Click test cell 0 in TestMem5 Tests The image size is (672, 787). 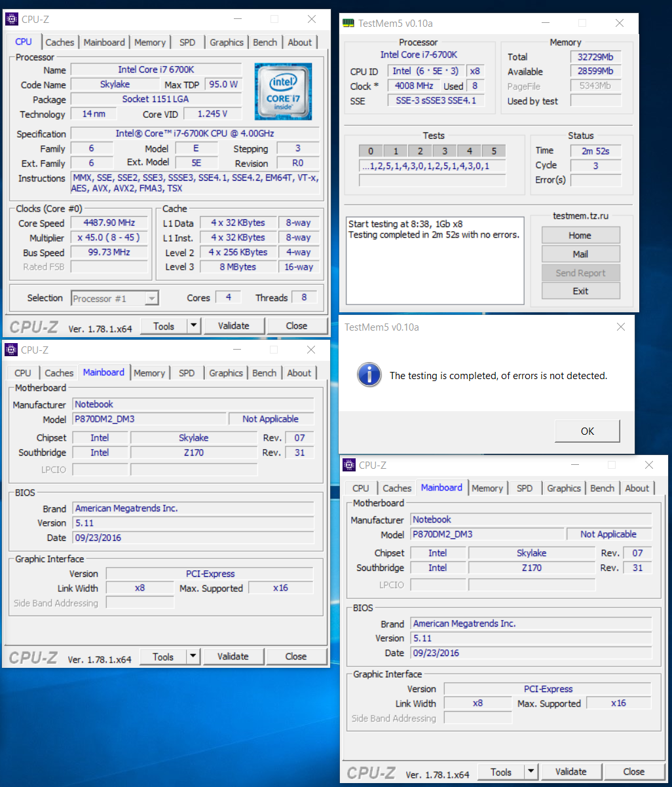click(x=371, y=151)
